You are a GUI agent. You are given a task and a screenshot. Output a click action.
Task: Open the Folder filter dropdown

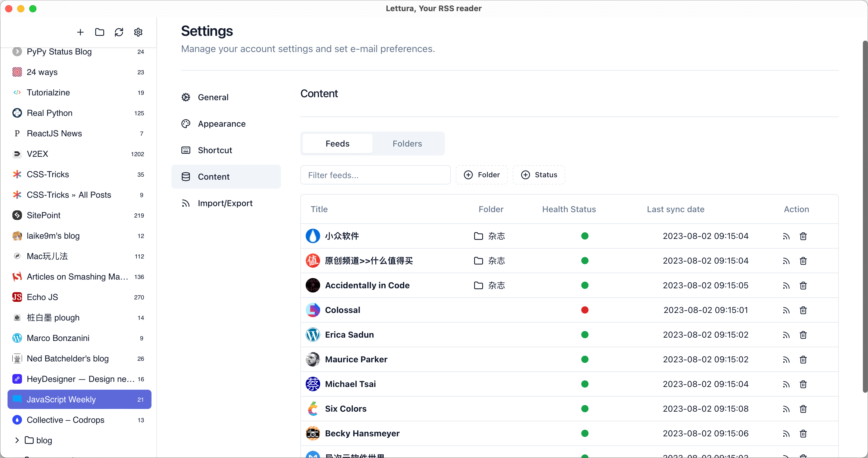pyautogui.click(x=482, y=175)
